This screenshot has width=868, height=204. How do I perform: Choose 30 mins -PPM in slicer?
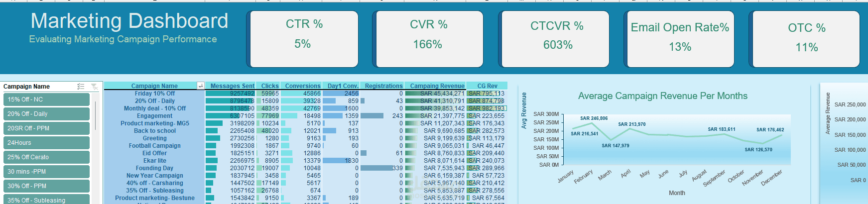[x=46, y=172]
